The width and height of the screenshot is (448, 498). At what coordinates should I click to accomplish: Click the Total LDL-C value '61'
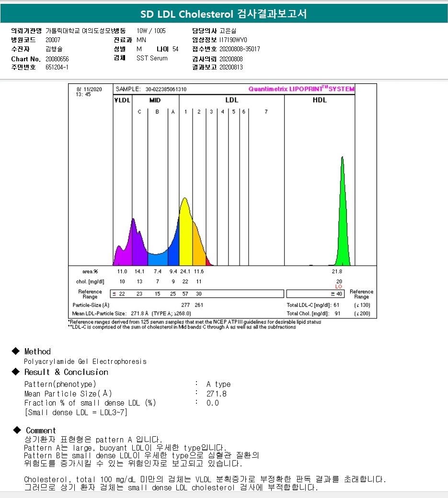point(336,305)
